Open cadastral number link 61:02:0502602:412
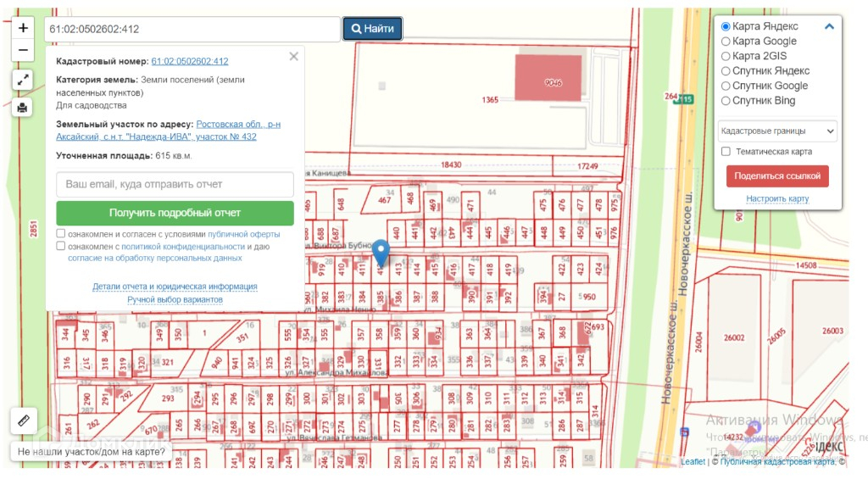 190,61
